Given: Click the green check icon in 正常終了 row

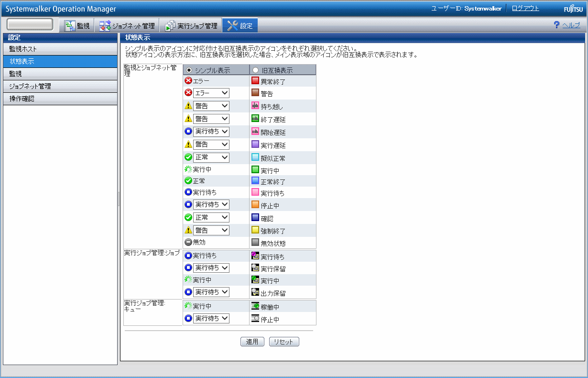Looking at the screenshot, I should click(188, 181).
